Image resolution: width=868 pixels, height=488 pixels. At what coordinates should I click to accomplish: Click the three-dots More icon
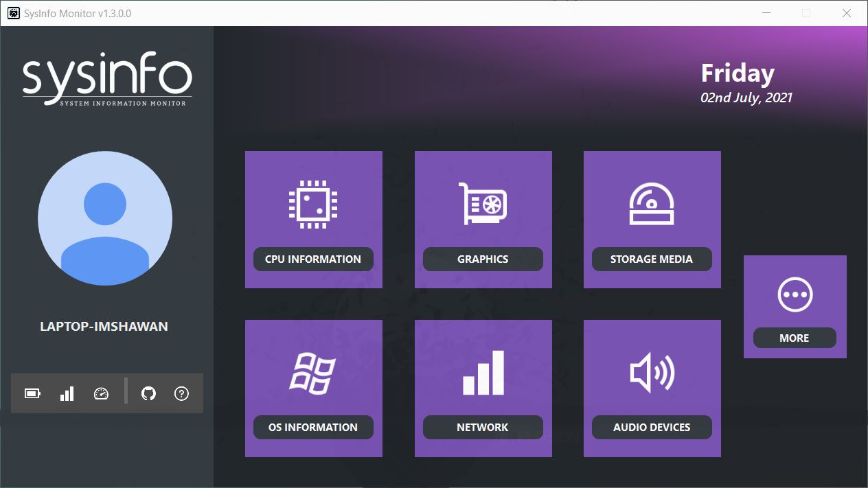point(795,295)
